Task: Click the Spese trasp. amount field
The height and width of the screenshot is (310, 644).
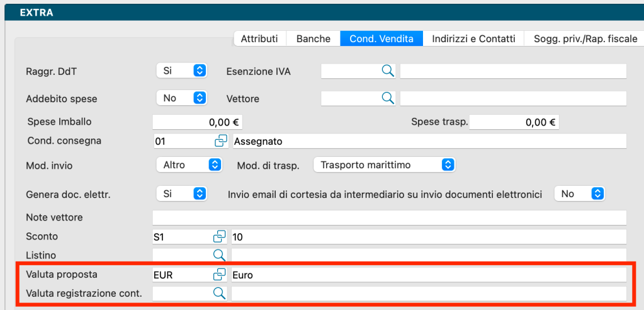Action: [x=514, y=122]
